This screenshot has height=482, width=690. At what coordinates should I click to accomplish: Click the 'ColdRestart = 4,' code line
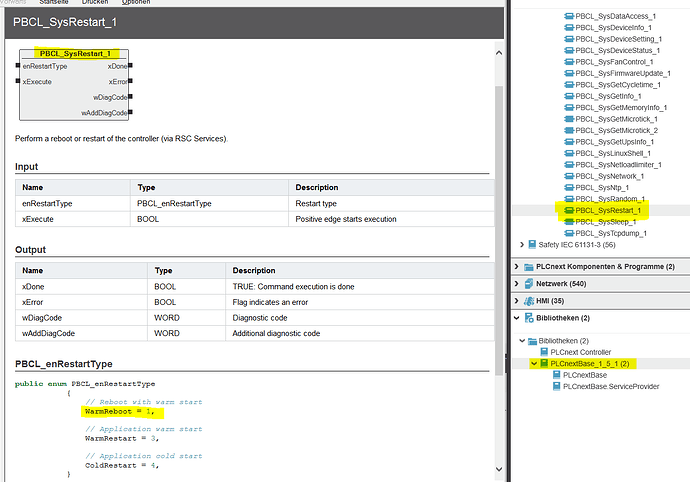[x=122, y=466]
